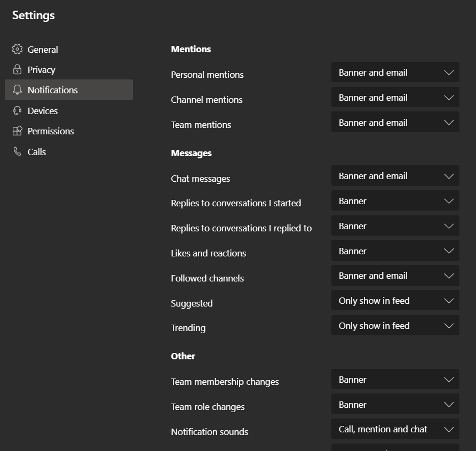Change the Notification sounds setting
Image resolution: width=476 pixels, height=451 pixels.
point(395,429)
